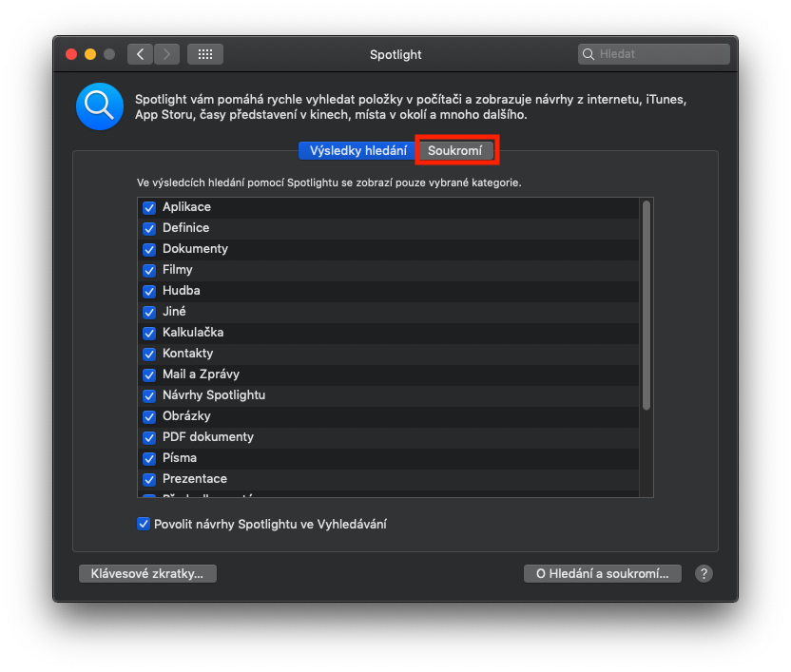Click the Hledat search field
Image resolution: width=791 pixels, height=672 pixels.
[x=654, y=54]
